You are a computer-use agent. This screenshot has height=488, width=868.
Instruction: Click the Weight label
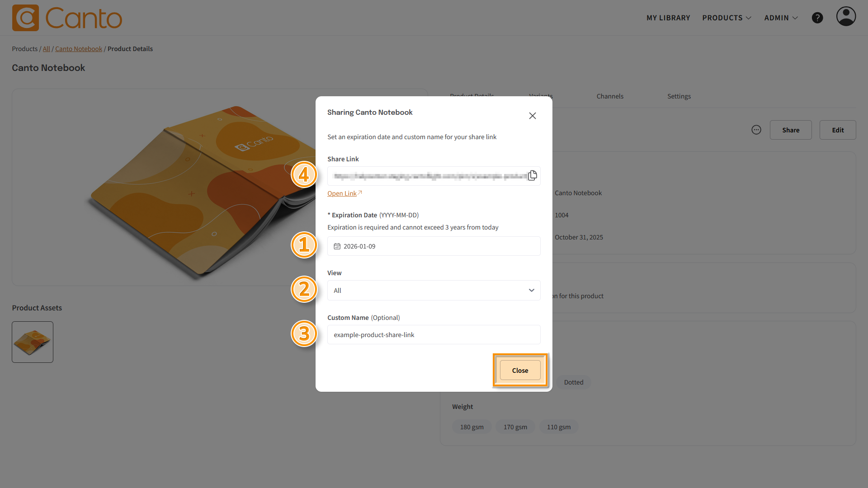pos(462,407)
